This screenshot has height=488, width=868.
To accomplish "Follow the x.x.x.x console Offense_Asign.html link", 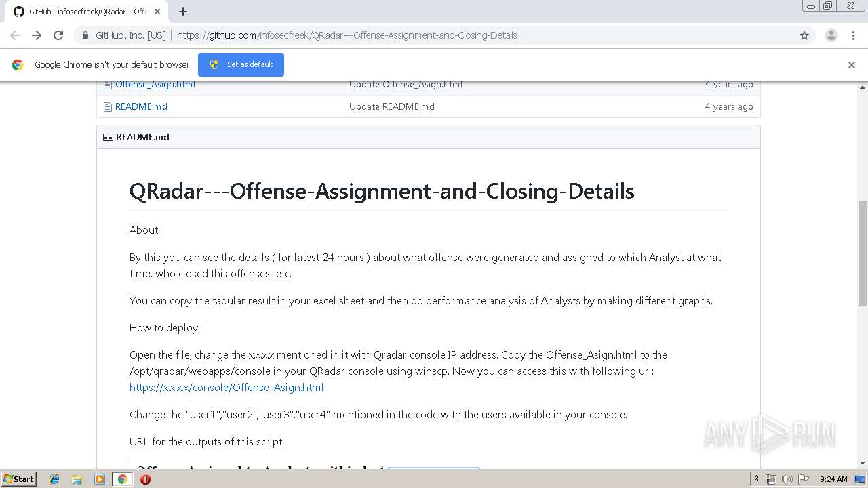I will [226, 388].
